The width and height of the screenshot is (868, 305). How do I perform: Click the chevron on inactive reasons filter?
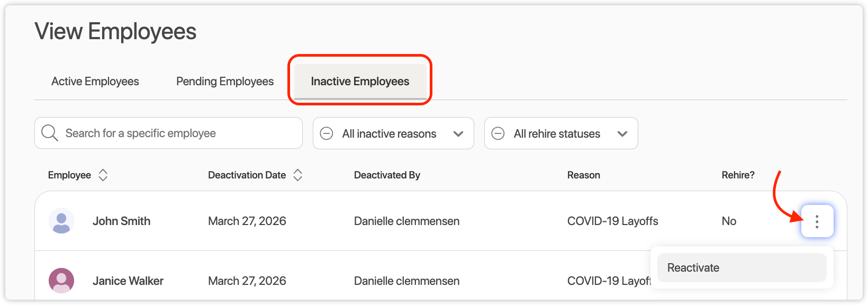point(458,134)
